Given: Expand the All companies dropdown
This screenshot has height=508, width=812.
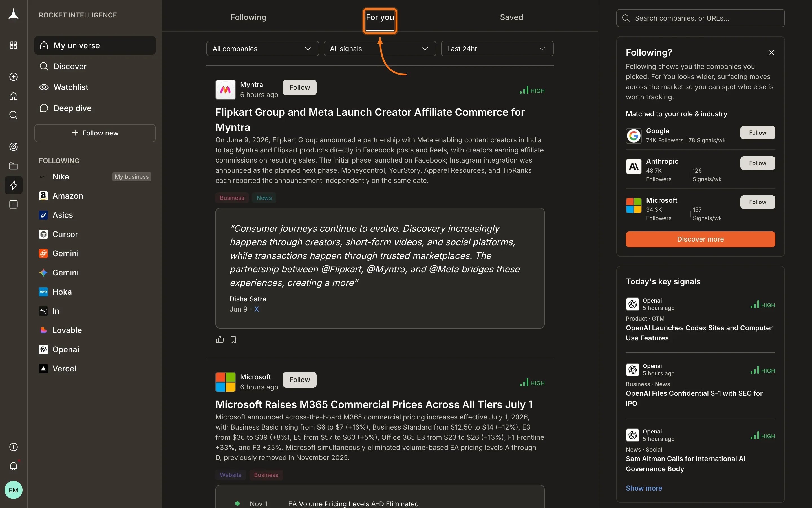Looking at the screenshot, I should (262, 49).
